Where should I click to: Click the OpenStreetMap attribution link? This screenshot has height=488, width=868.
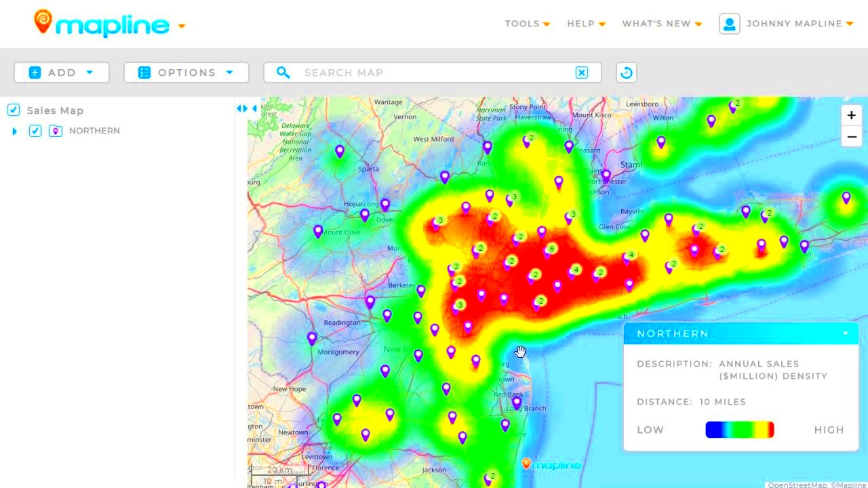(x=797, y=485)
